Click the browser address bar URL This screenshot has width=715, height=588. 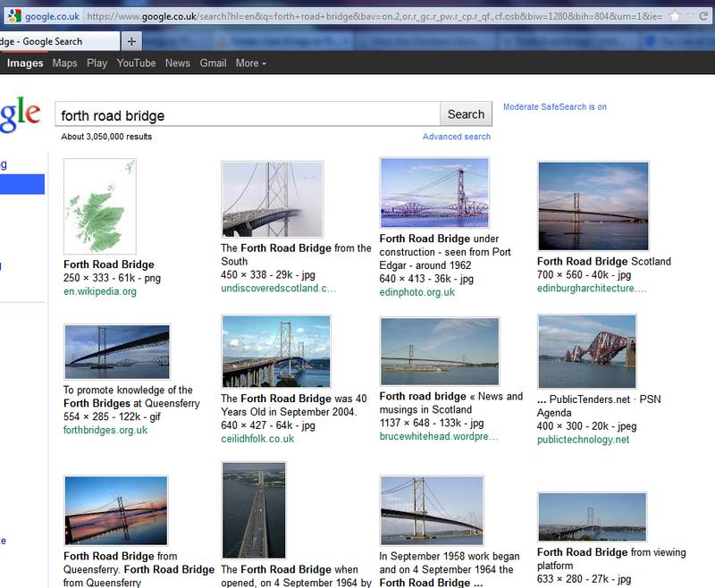click(357, 16)
